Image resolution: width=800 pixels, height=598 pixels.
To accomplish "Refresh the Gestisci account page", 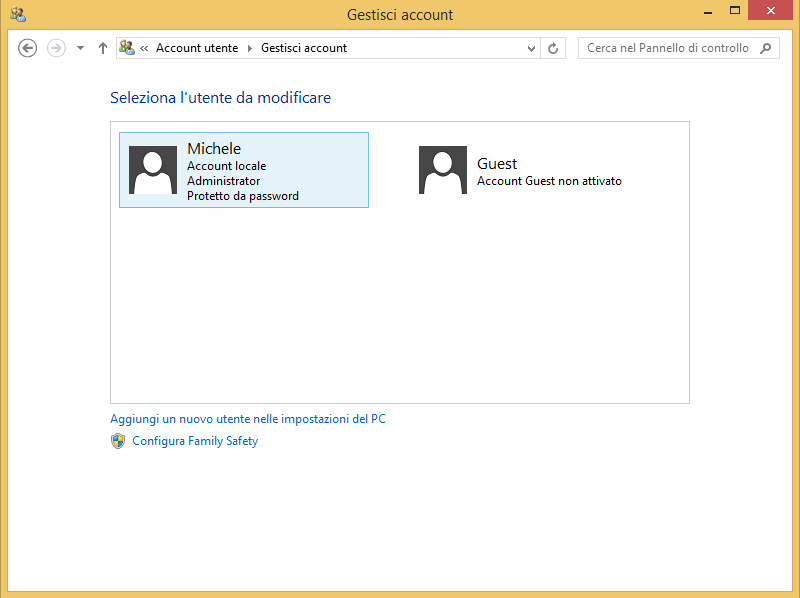I will (553, 48).
